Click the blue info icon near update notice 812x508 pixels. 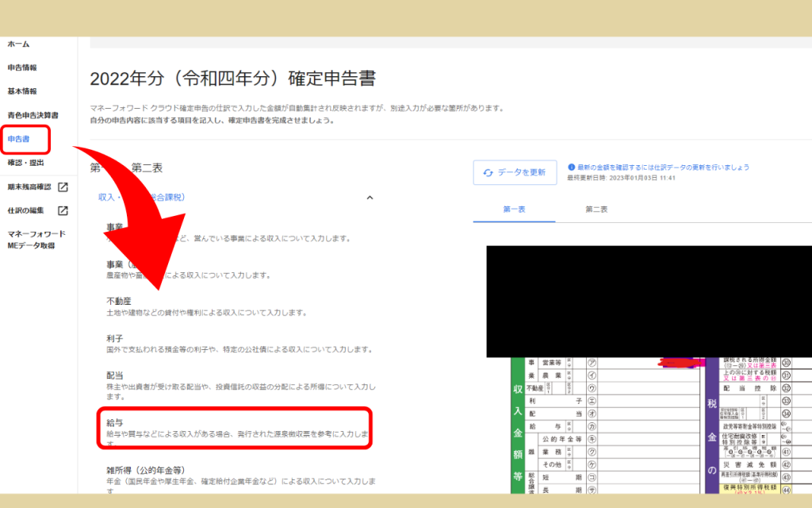(x=572, y=167)
